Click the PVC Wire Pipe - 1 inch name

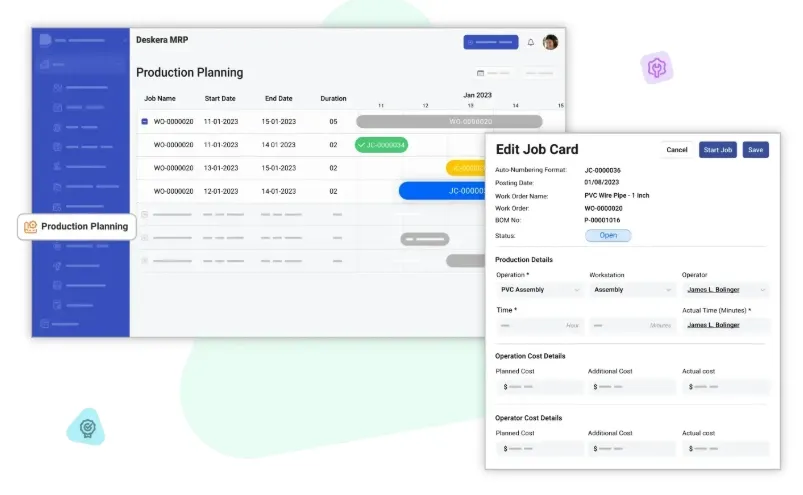(x=617, y=196)
